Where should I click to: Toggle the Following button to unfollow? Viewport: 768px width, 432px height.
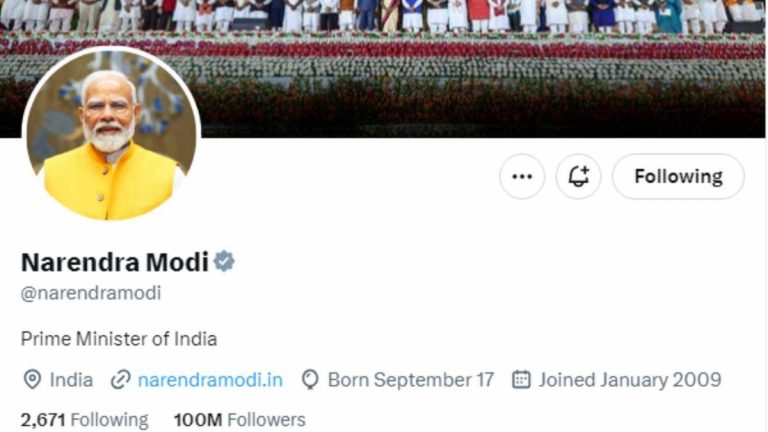pos(678,177)
